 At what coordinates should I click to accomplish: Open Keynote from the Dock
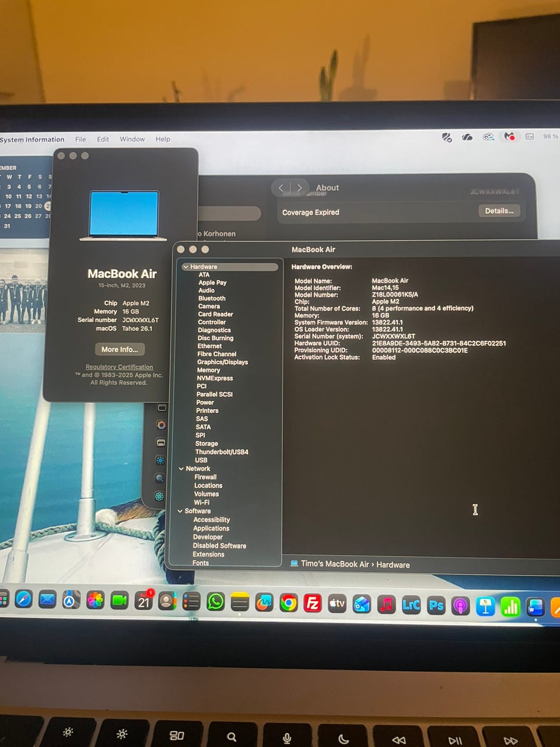click(485, 606)
